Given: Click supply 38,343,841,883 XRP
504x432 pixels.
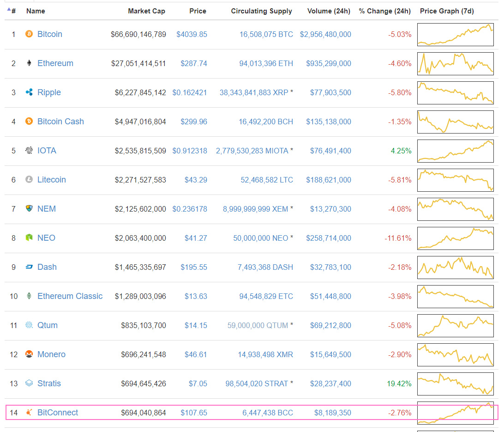Looking at the screenshot, I should [254, 93].
